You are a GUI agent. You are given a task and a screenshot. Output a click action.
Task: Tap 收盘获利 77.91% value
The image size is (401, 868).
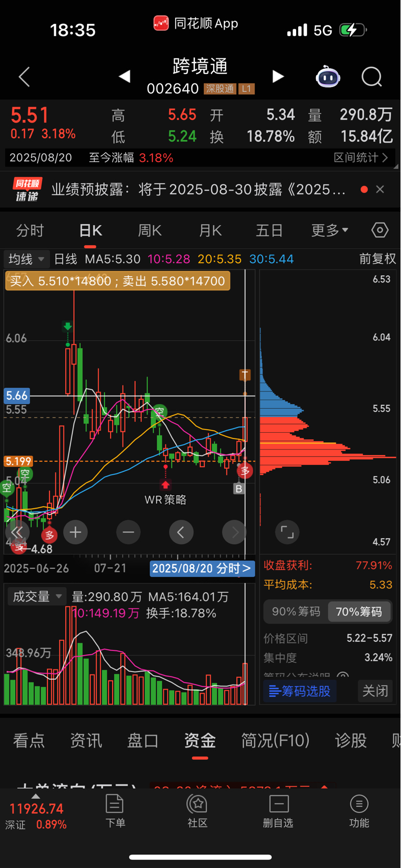(374, 565)
